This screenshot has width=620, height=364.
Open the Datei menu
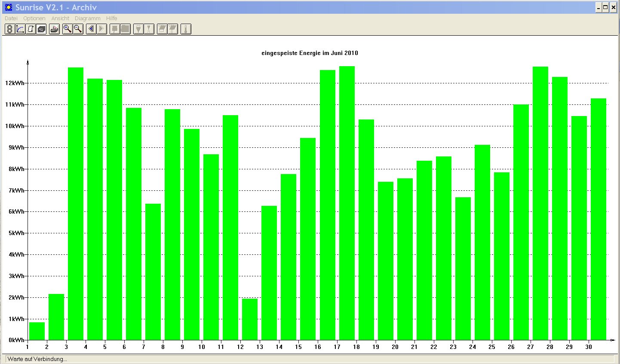point(11,18)
